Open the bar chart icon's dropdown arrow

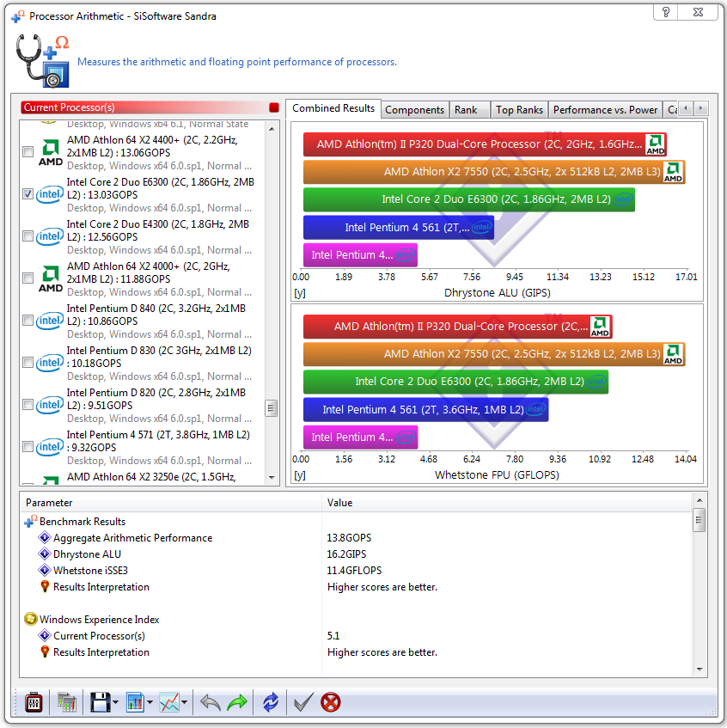(x=150, y=702)
